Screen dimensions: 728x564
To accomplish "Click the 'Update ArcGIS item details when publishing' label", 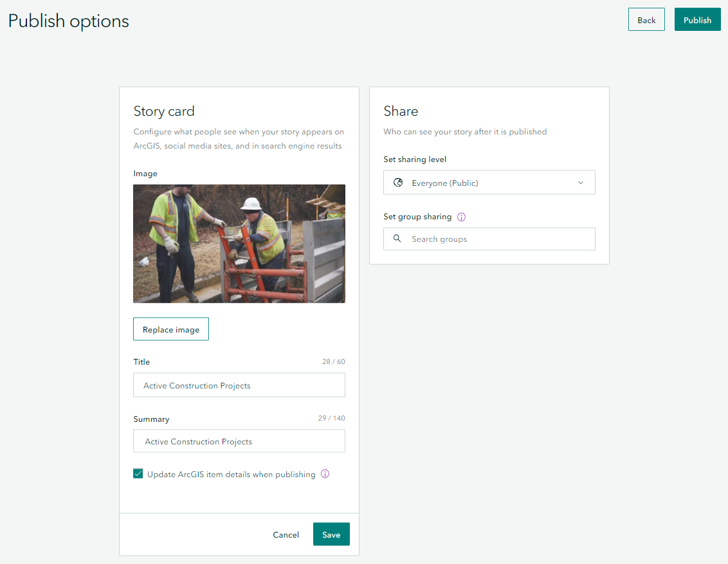I will pos(232,475).
